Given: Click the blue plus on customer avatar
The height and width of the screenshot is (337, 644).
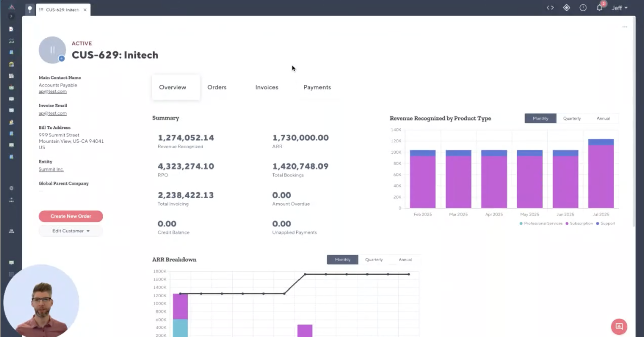Looking at the screenshot, I should pos(62,59).
